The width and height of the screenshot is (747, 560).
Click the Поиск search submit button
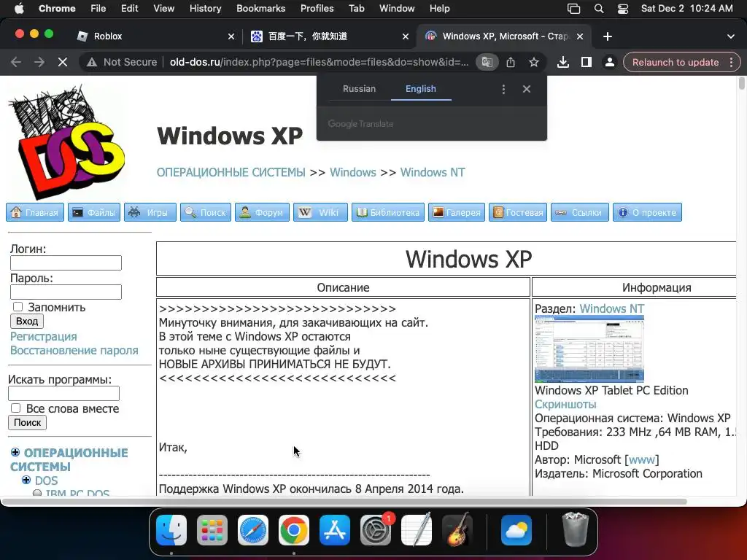click(x=27, y=422)
